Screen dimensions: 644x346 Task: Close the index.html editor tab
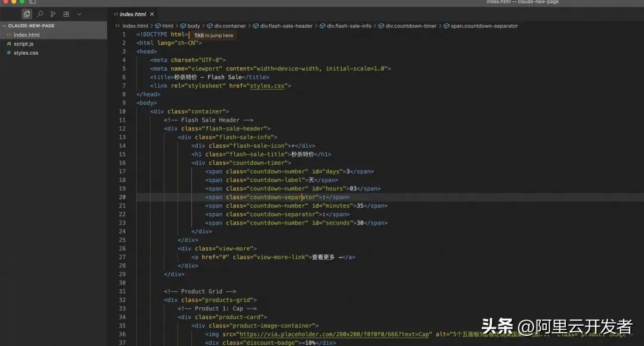coord(152,14)
